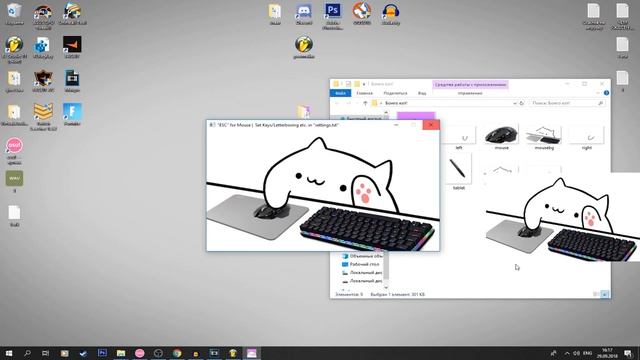Click the Windows Start button

click(x=9, y=353)
